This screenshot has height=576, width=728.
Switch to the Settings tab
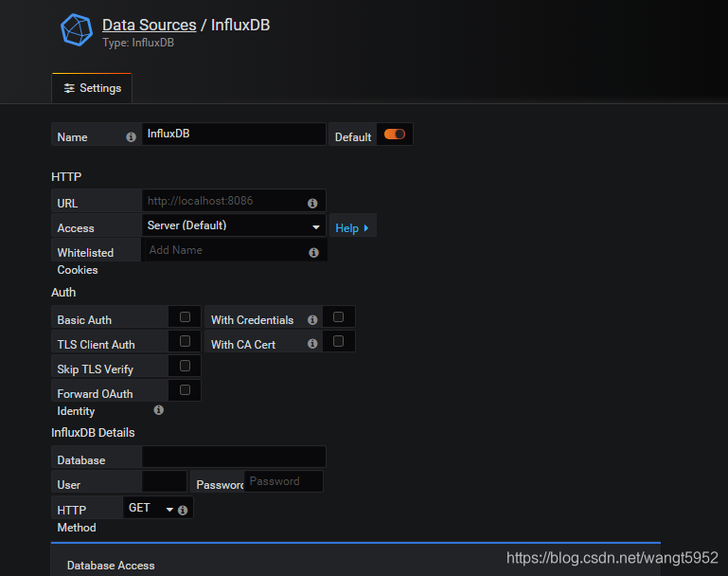pos(92,88)
